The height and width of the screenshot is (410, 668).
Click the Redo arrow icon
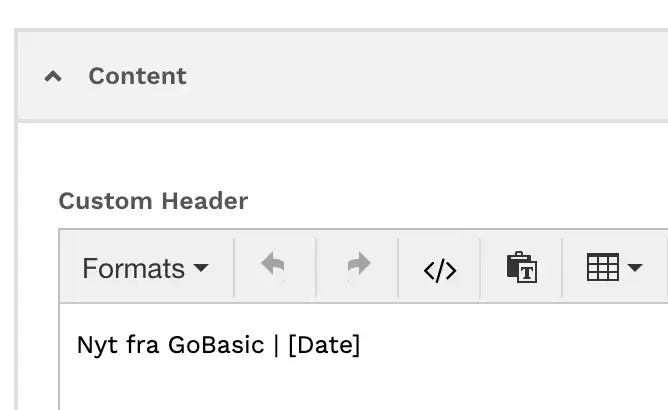358,267
